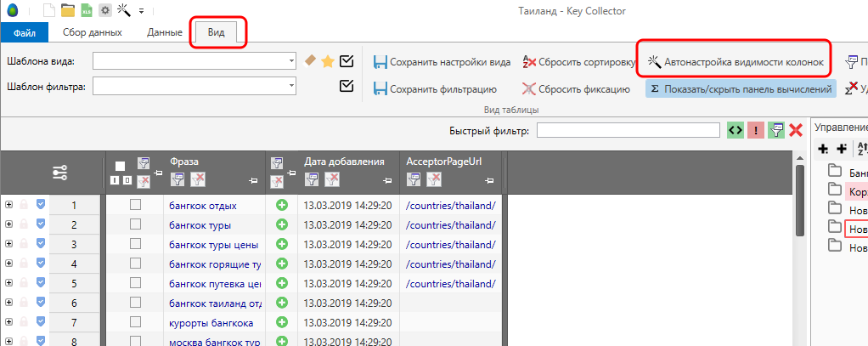Click Сохранить фильтрацию button
This screenshot has height=346, width=868.
435,88
